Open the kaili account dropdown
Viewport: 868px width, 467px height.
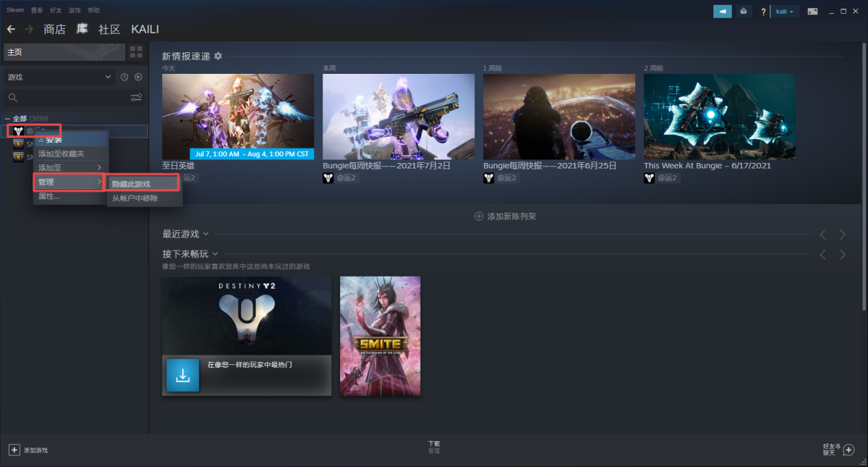pyautogui.click(x=785, y=11)
